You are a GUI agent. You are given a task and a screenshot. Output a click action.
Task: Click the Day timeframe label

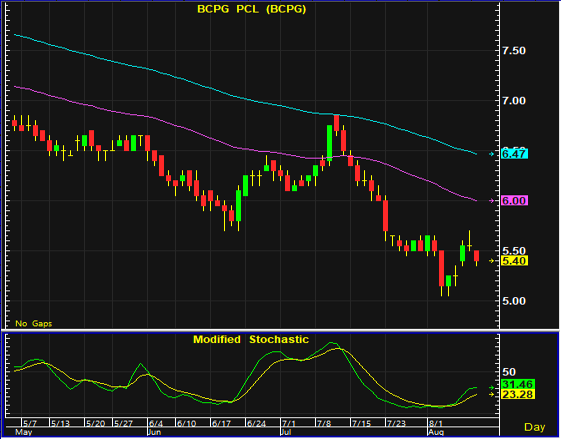pos(535,427)
